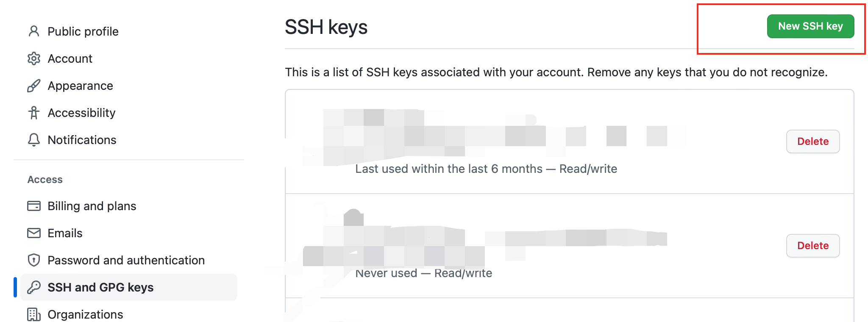
Task: Click the Public profile person icon
Action: (34, 31)
